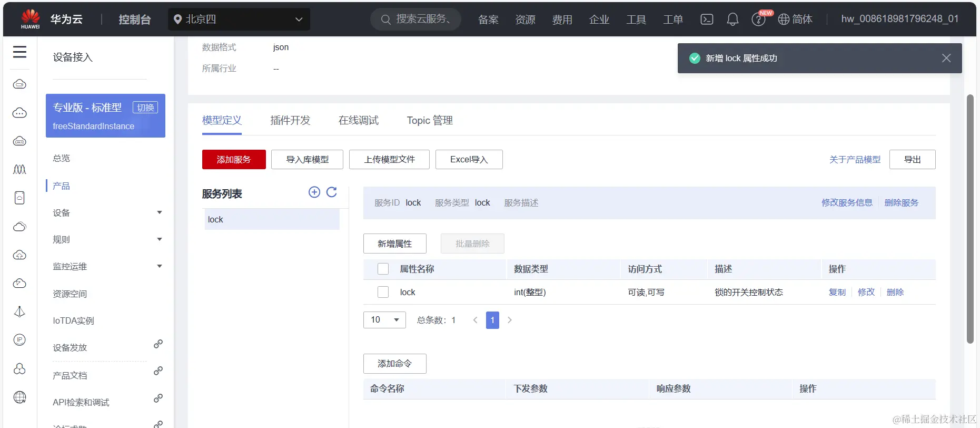This screenshot has width=980, height=428.
Task: Click 删除 for the lock property
Action: coord(895,292)
